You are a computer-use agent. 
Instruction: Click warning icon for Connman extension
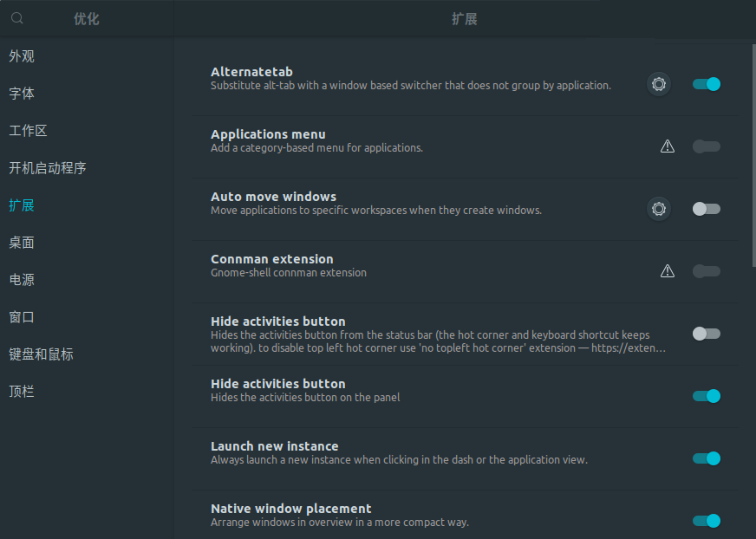(668, 271)
